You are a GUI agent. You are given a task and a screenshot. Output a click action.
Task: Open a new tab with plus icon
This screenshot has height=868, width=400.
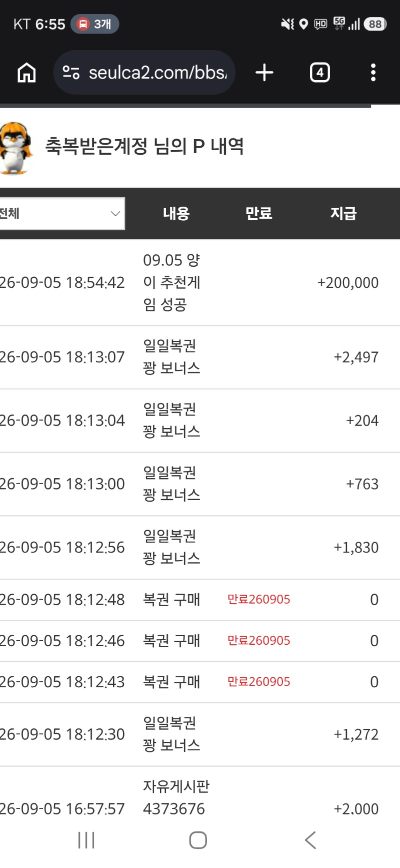(264, 73)
